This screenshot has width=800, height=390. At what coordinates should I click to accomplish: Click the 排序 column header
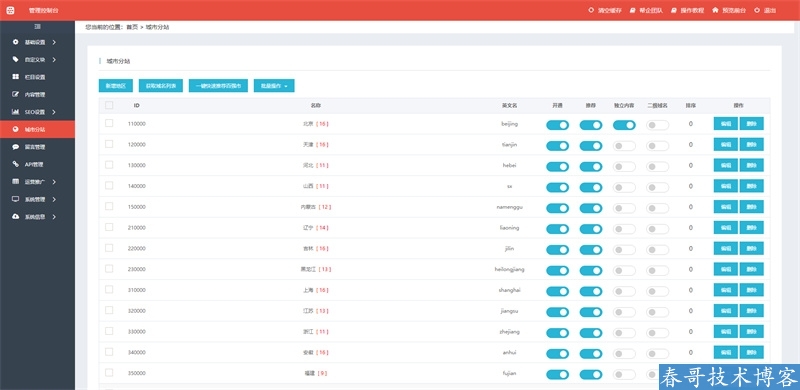coord(691,106)
